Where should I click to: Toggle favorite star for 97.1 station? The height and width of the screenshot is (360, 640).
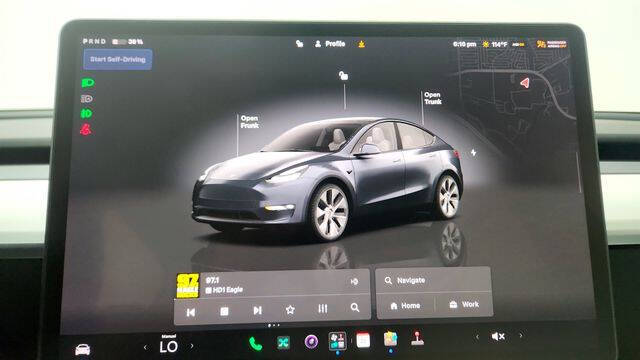click(x=290, y=310)
